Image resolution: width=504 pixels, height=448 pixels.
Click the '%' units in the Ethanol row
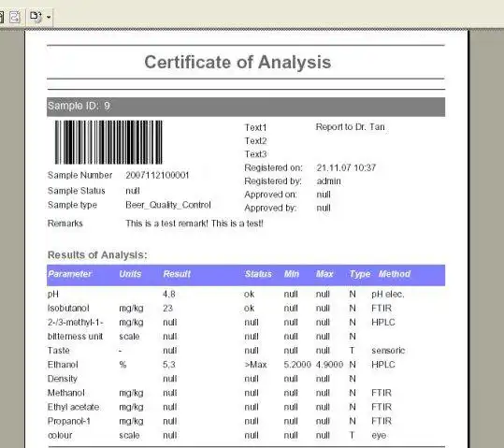[122, 365]
